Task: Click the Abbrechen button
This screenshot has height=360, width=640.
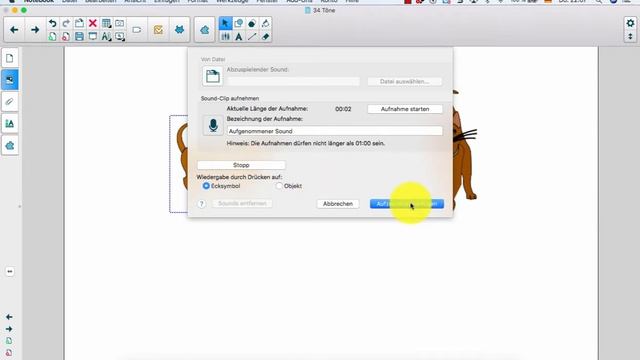Action: point(338,204)
